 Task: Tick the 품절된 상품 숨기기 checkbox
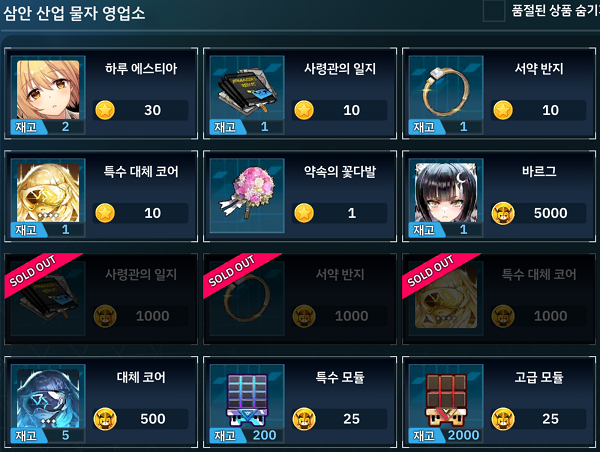coord(494,11)
